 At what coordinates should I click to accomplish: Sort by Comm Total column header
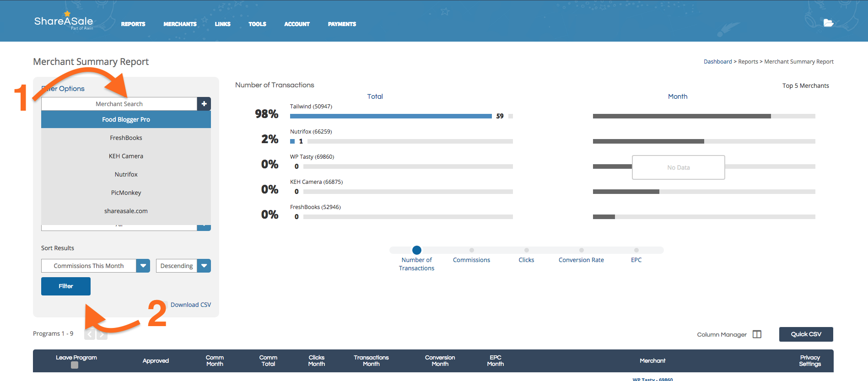click(x=268, y=361)
